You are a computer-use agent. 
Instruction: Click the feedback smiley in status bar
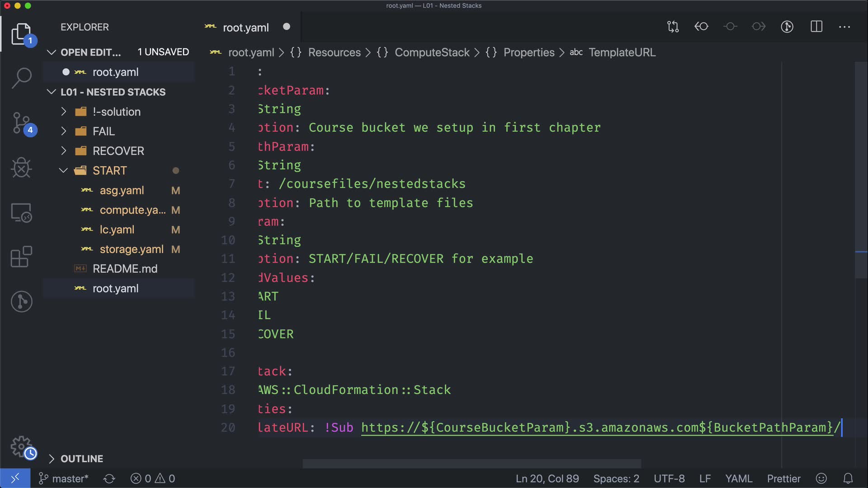tap(821, 479)
